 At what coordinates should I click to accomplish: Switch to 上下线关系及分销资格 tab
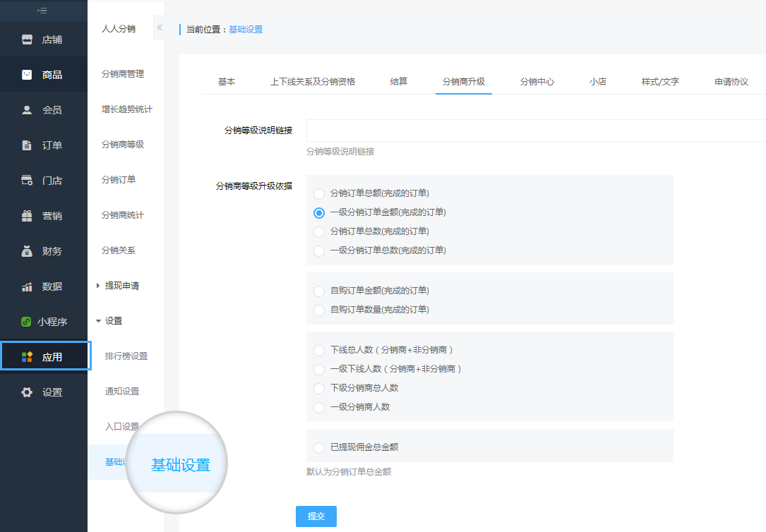point(313,82)
